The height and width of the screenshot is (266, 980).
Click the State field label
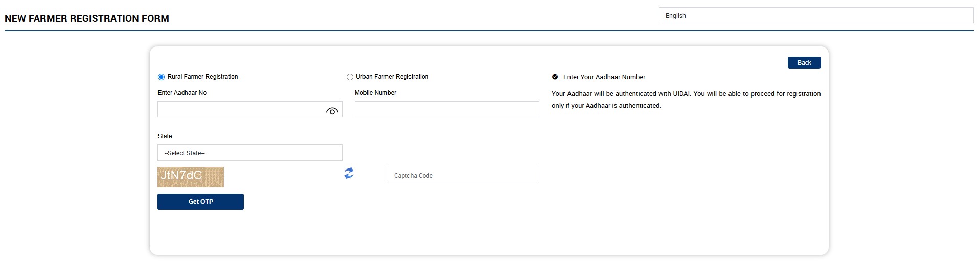click(x=165, y=136)
